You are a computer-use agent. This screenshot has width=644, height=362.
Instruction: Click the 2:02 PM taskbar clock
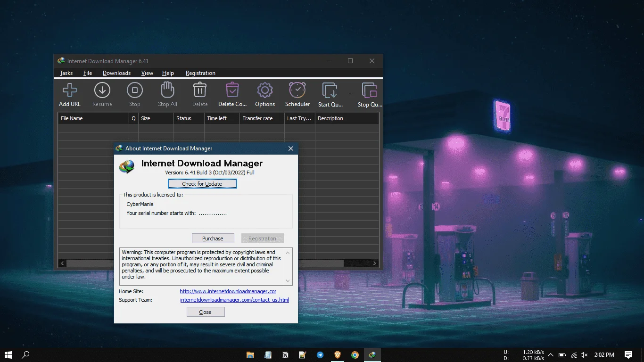click(604, 355)
